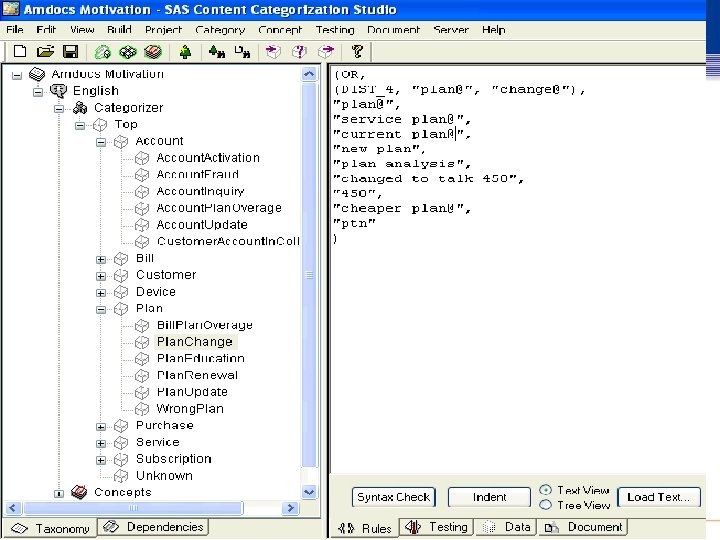Click the Save floppy disk icon
This screenshot has height=540, width=720.
tap(70, 51)
